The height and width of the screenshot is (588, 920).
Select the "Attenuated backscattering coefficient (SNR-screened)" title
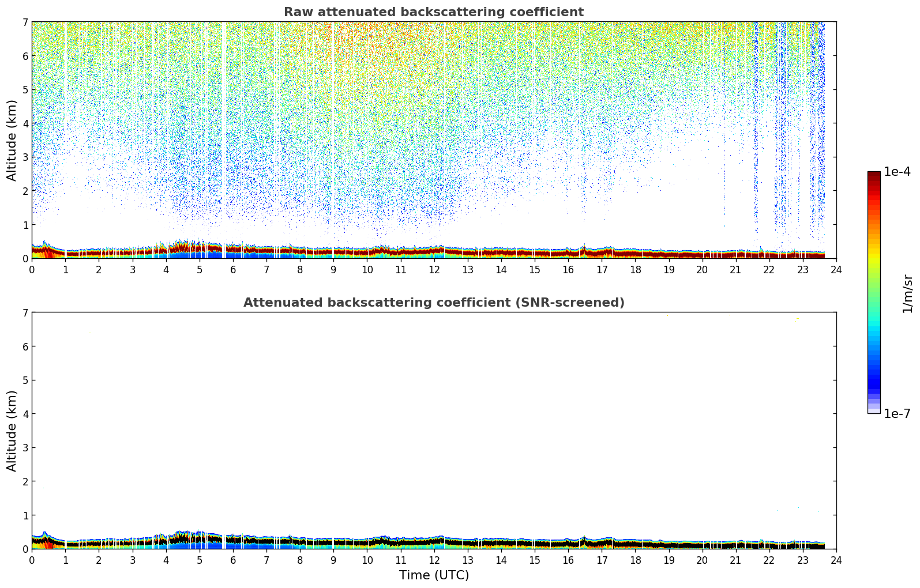(434, 303)
